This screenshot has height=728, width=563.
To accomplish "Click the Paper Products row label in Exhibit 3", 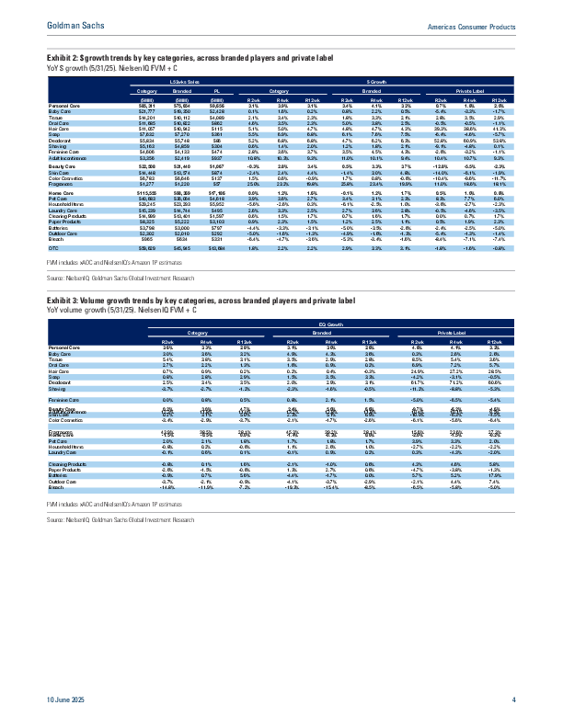I will click(x=64, y=471).
